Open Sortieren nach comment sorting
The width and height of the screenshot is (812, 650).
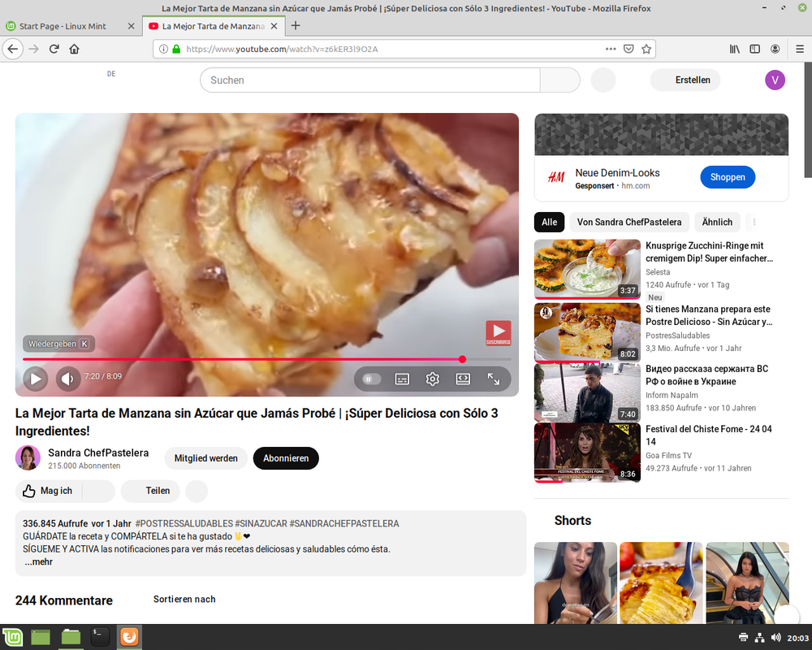(x=184, y=599)
